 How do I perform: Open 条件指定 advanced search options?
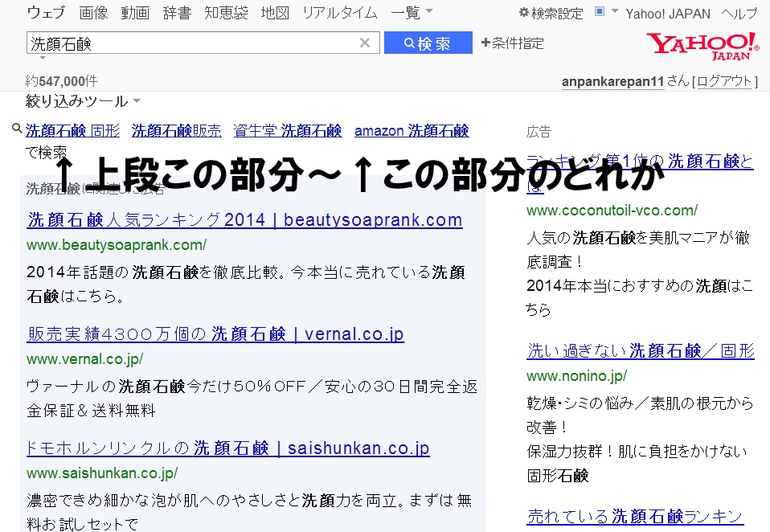[512, 43]
